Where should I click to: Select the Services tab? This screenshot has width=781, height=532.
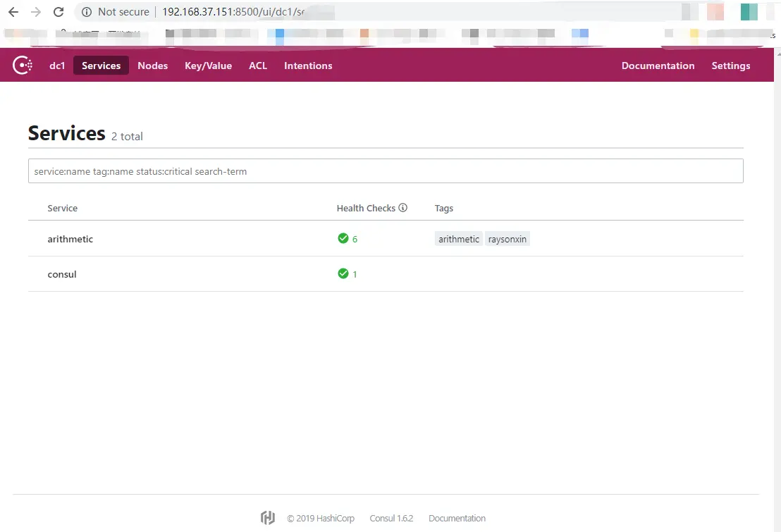coord(101,66)
